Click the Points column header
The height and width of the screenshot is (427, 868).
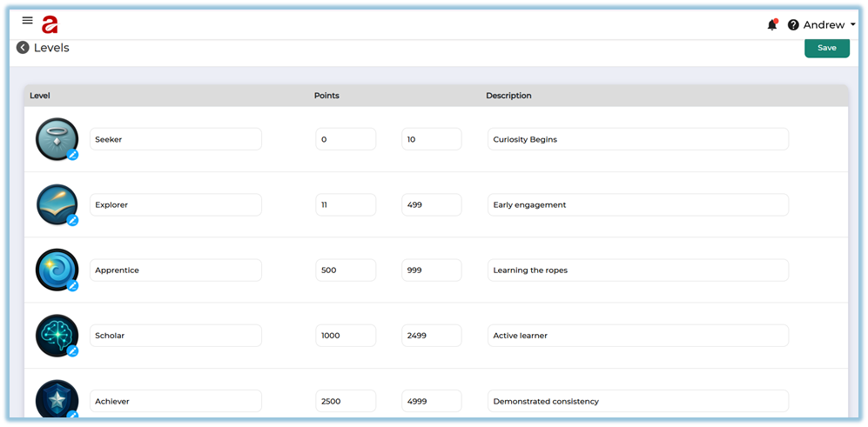click(326, 96)
